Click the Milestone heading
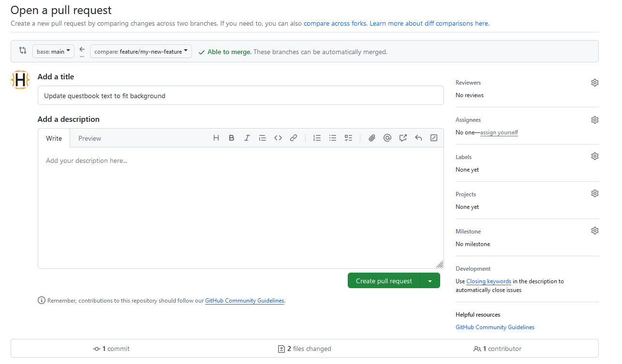The width and height of the screenshot is (622, 364). point(468,232)
